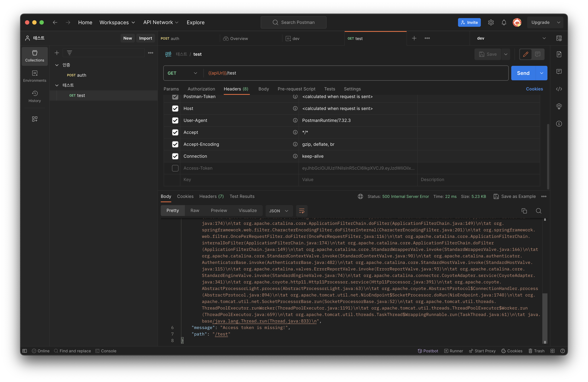The height and width of the screenshot is (382, 588).
Task: Click the code snippet icon
Action: pos(559,89)
